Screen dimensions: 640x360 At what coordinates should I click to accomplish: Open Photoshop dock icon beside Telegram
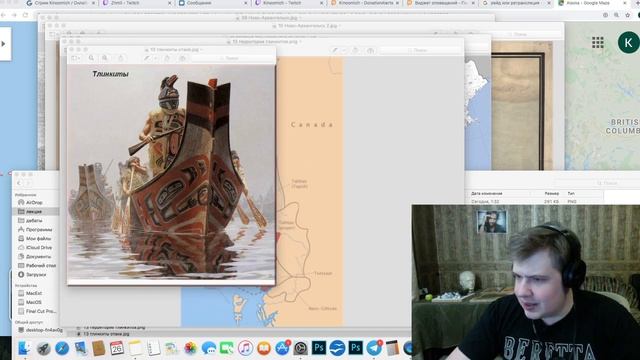[x=356, y=348]
